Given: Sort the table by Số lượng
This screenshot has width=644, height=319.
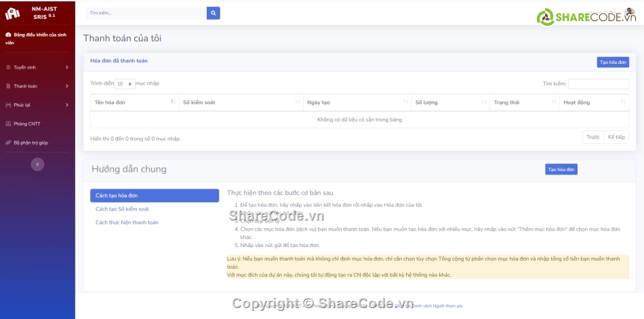Looking at the screenshot, I should tap(449, 102).
